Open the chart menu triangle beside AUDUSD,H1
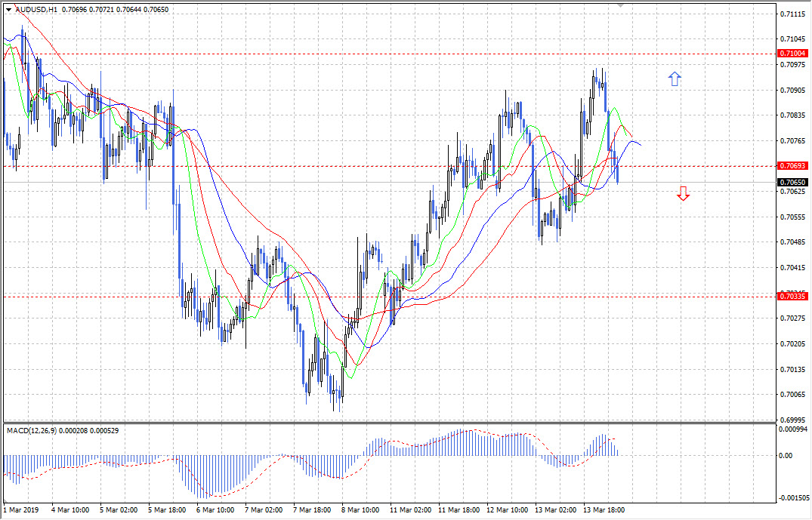Screen dimensions: 812x520 [8, 9]
